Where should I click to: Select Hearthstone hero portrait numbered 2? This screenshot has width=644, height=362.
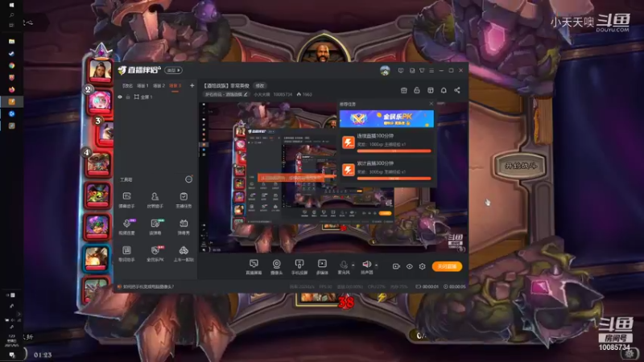tap(100, 101)
